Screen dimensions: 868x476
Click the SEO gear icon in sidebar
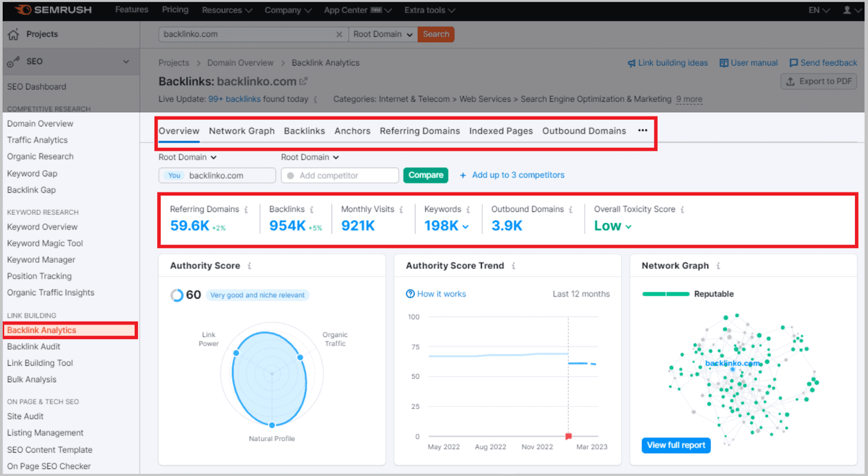[x=14, y=62]
